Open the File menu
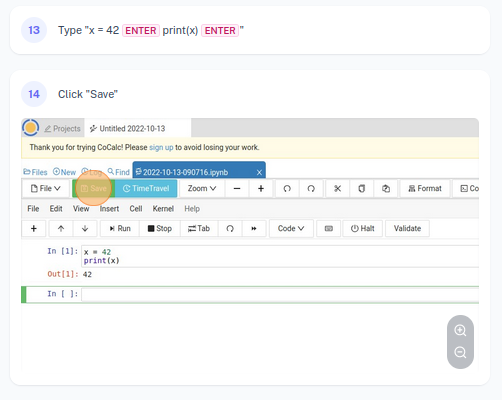Image resolution: width=502 pixels, height=400 pixels. pyautogui.click(x=33, y=209)
